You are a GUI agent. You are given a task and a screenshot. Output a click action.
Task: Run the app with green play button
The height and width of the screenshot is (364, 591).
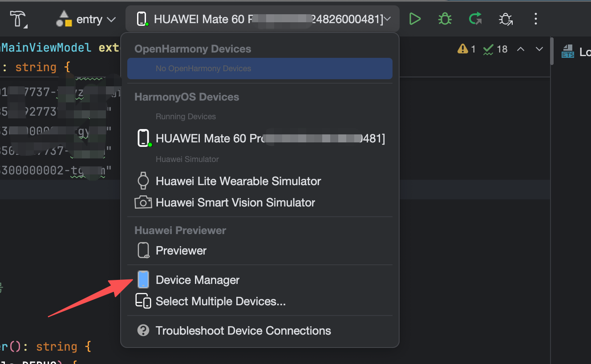[415, 19]
